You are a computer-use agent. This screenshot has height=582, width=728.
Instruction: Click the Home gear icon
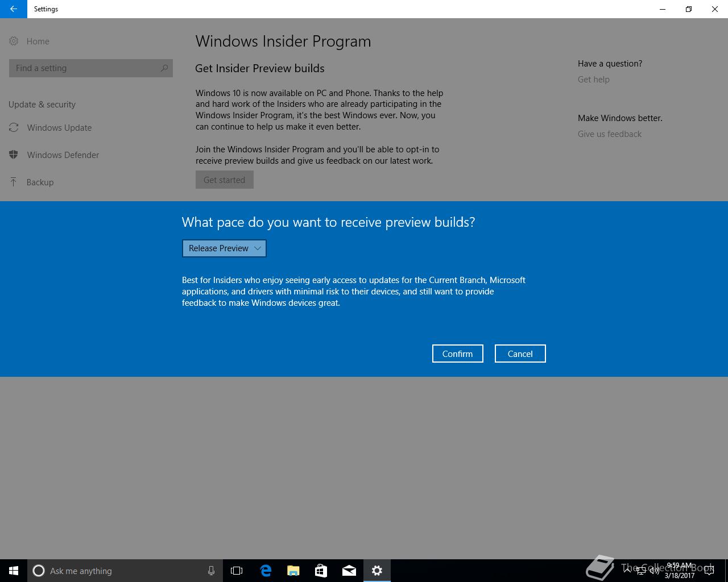(x=14, y=41)
